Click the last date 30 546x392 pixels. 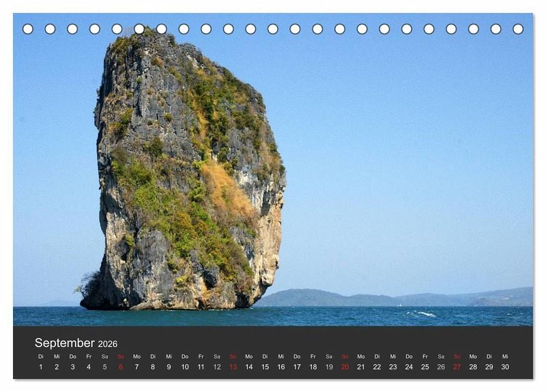click(x=505, y=367)
